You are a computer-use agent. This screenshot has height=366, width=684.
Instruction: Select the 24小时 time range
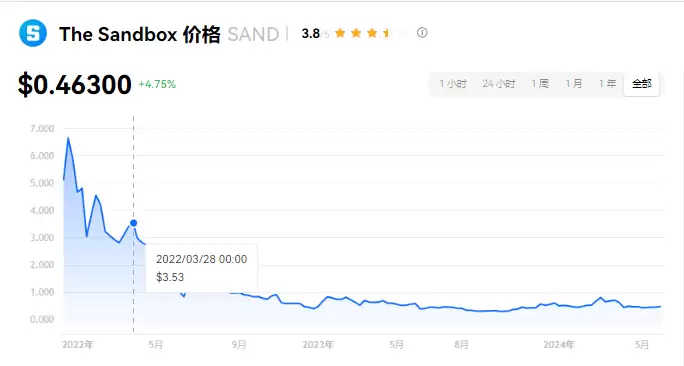pos(499,84)
